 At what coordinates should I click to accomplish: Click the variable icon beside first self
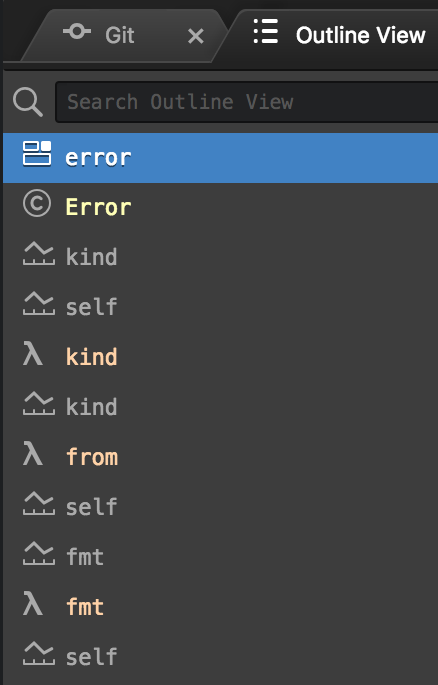38,304
